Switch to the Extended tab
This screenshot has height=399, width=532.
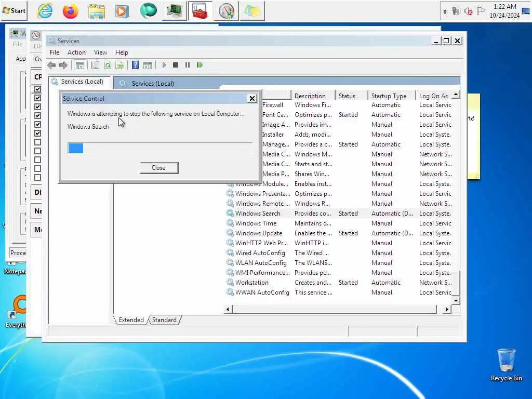[131, 320]
